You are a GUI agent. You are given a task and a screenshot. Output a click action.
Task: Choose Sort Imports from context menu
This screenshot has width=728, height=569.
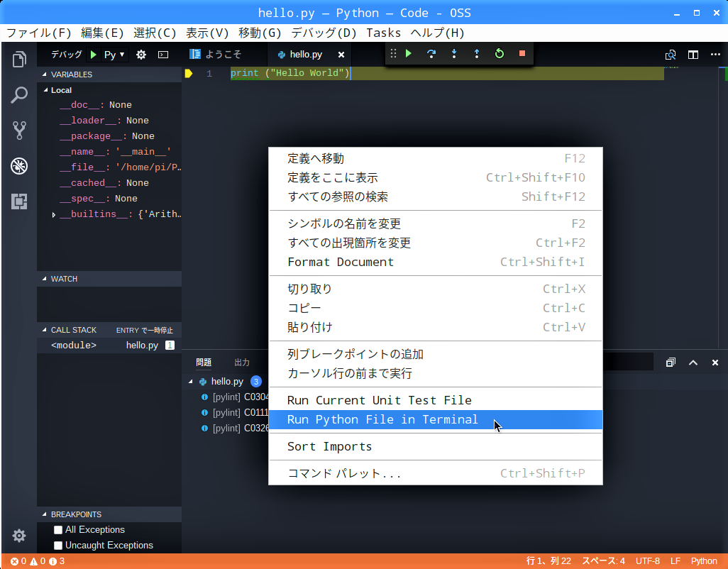tap(436, 446)
